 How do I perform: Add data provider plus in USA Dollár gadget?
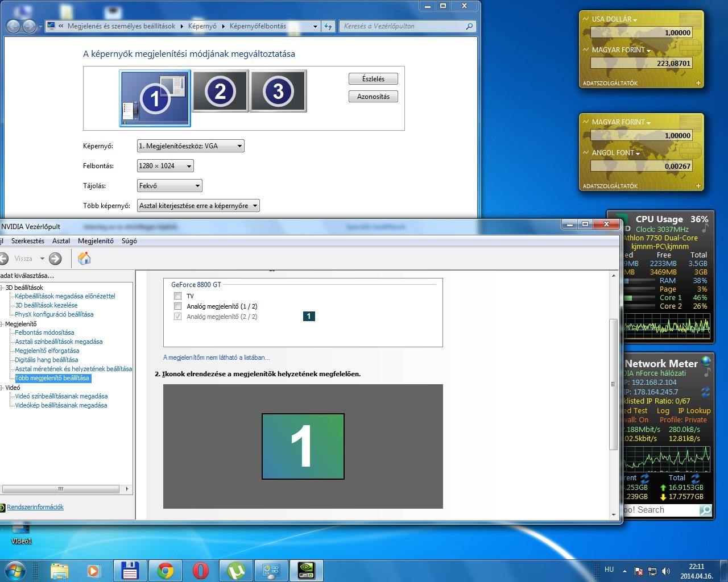[698, 83]
